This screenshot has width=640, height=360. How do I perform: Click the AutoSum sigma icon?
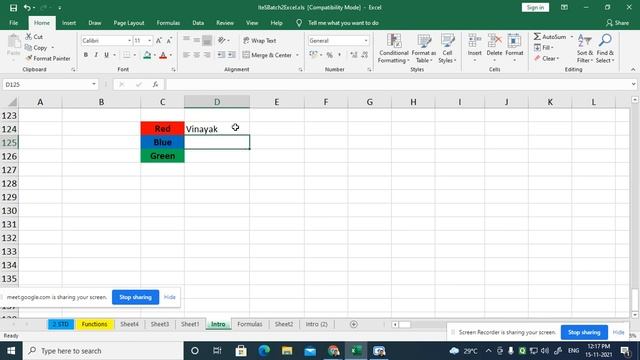tap(537, 37)
